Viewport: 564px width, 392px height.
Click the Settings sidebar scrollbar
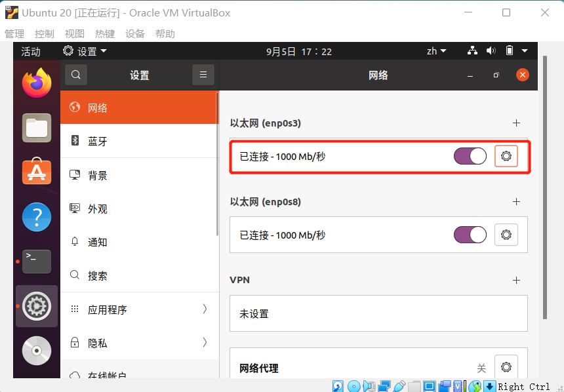pyautogui.click(x=217, y=164)
